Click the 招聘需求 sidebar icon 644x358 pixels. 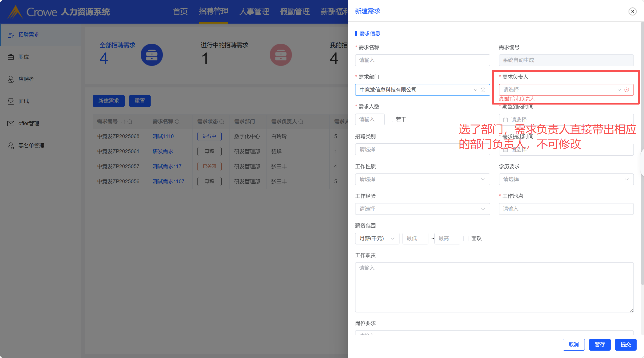pos(10,35)
